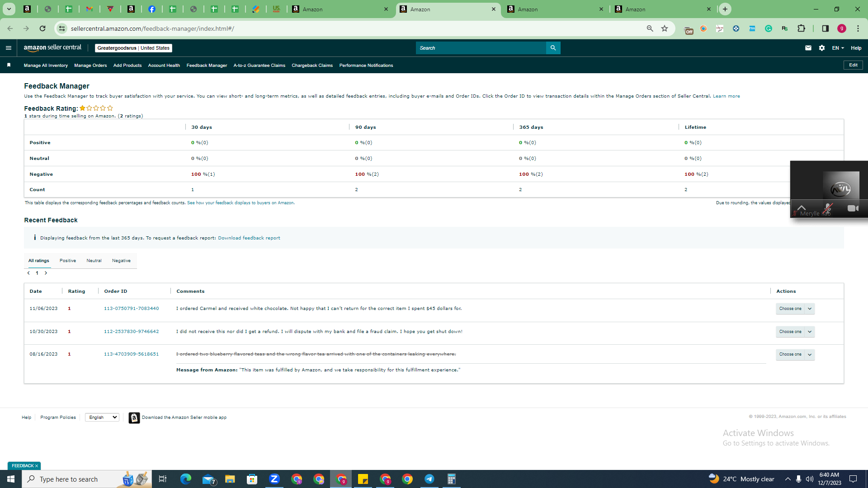
Task: Open Account Health in navigation
Action: 164,66
